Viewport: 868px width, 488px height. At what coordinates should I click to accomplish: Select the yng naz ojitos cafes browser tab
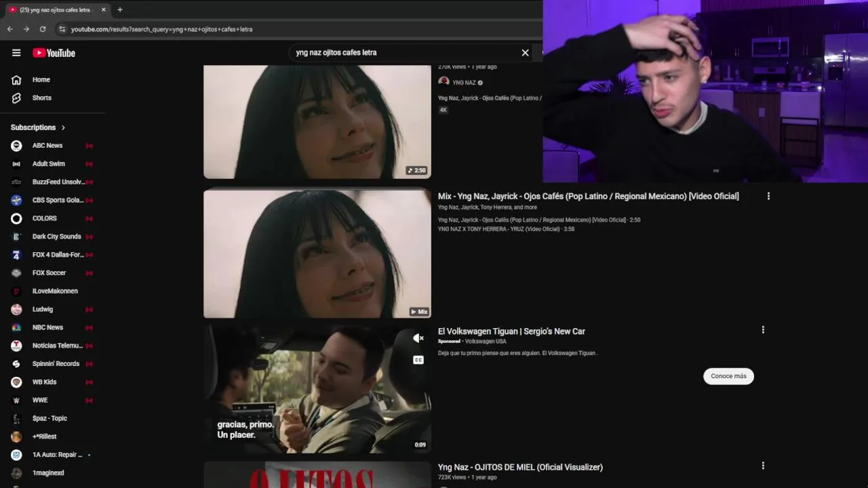click(x=57, y=9)
